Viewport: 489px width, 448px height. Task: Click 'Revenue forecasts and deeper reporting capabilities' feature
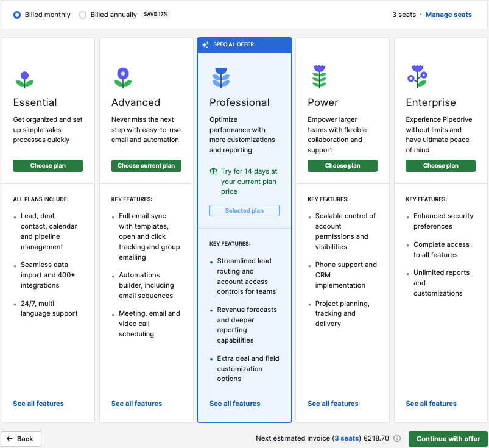pyautogui.click(x=247, y=325)
